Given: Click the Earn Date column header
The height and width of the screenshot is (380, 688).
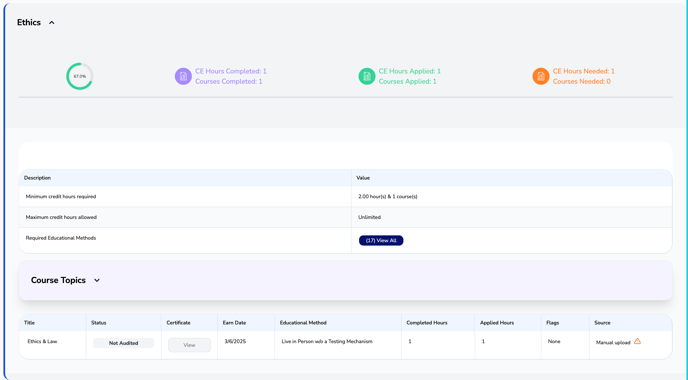Looking at the screenshot, I should tap(234, 323).
